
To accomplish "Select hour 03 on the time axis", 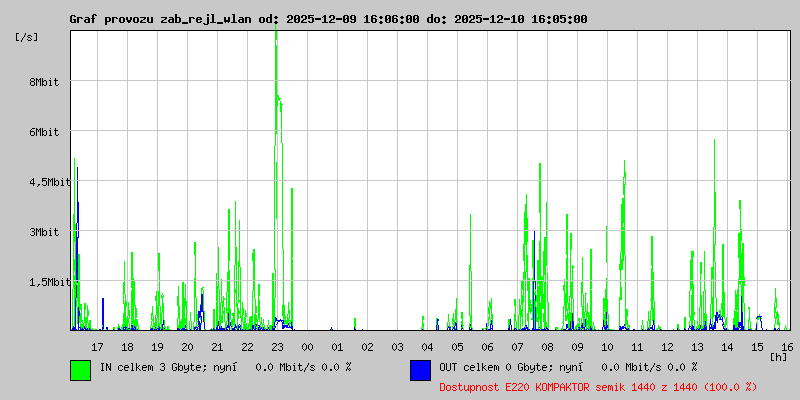I will click(397, 346).
